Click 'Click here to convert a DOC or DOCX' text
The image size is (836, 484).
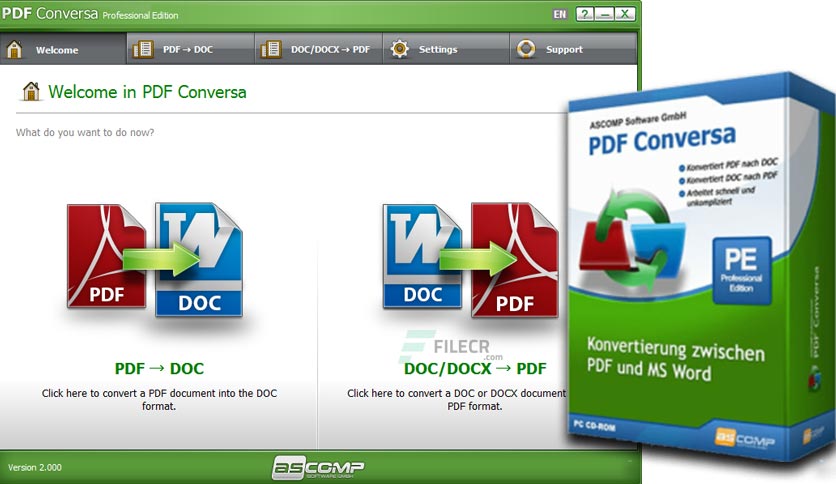tap(457, 399)
